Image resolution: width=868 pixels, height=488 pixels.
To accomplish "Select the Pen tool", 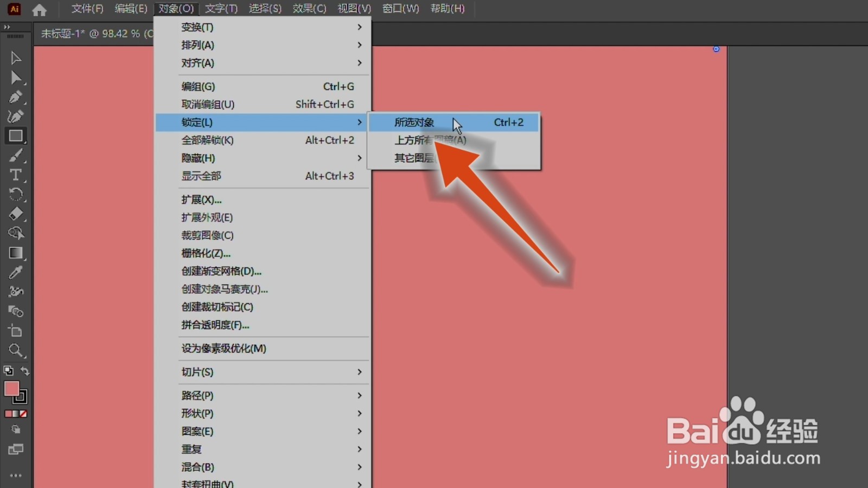I will (16, 97).
